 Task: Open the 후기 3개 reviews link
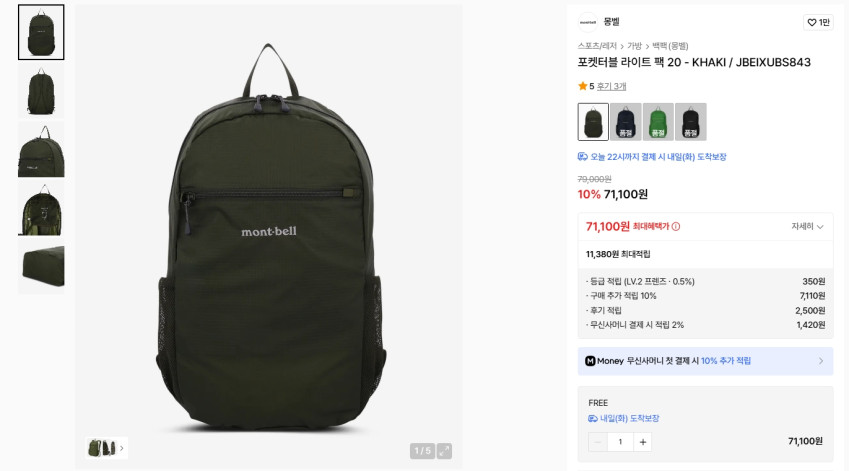pos(611,86)
